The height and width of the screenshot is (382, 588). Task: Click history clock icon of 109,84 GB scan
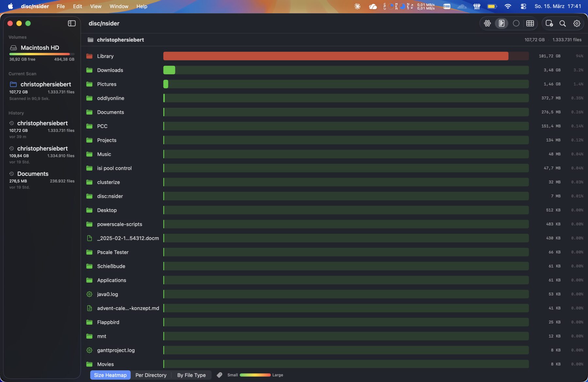click(12, 148)
